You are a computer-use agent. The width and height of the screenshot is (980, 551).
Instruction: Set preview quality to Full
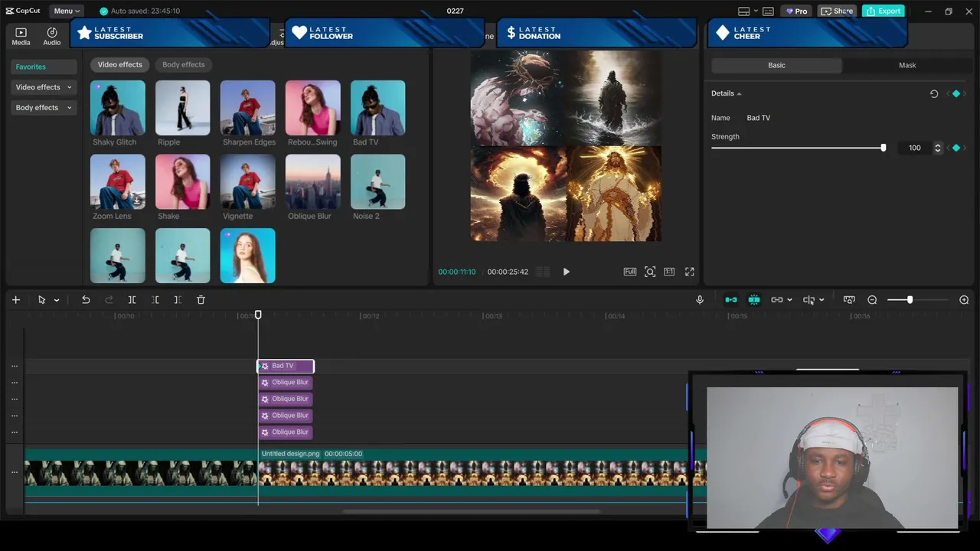point(630,272)
